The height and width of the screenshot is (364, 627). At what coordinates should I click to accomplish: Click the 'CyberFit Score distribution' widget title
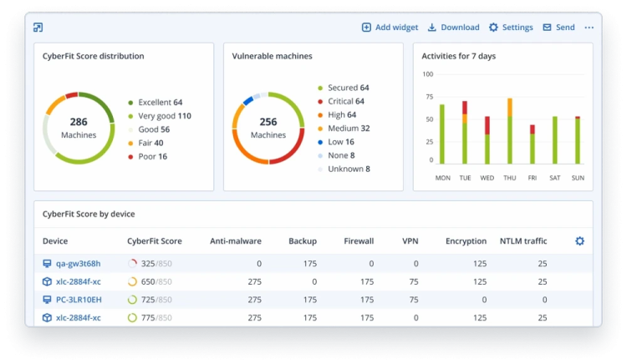coord(93,56)
